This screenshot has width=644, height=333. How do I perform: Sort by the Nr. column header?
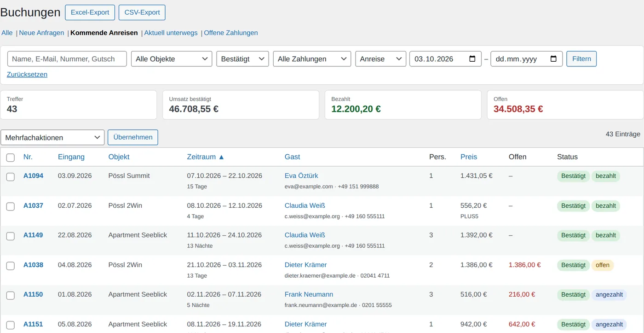(28, 157)
